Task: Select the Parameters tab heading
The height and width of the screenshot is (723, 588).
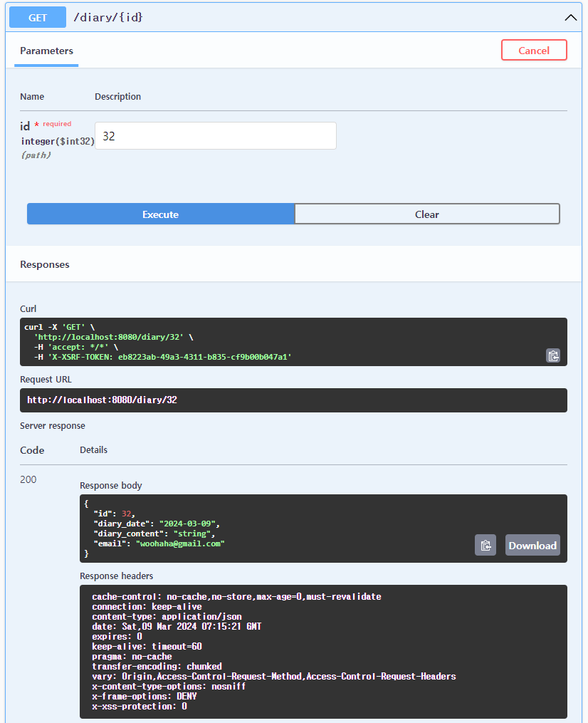Action: click(46, 51)
